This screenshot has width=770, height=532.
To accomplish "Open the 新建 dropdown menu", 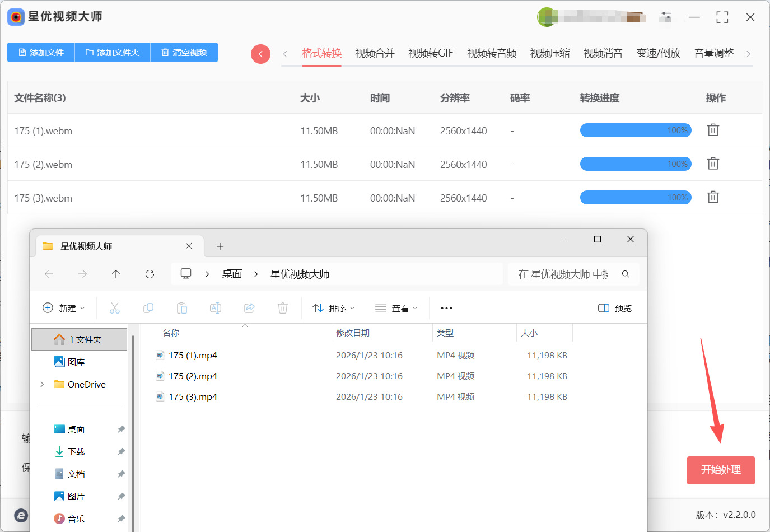I will (63, 308).
